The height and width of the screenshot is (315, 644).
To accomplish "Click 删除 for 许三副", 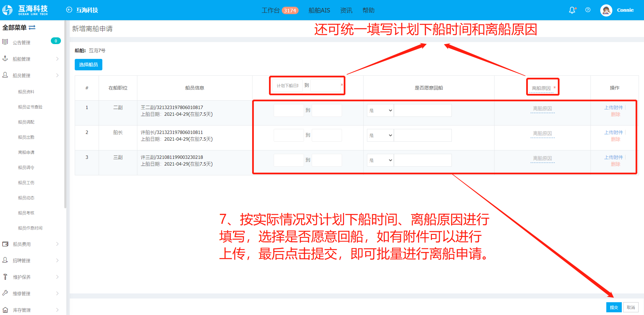I will 616,164.
